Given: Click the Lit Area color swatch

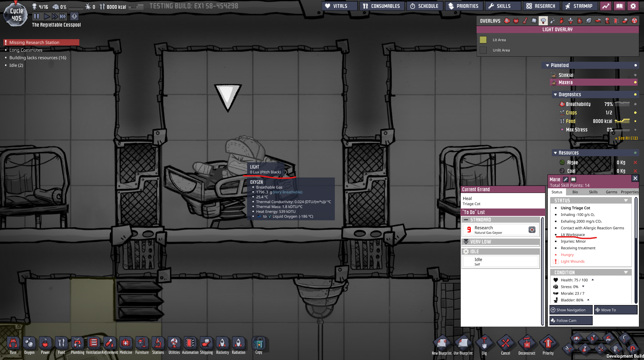Looking at the screenshot, I should [483, 40].
